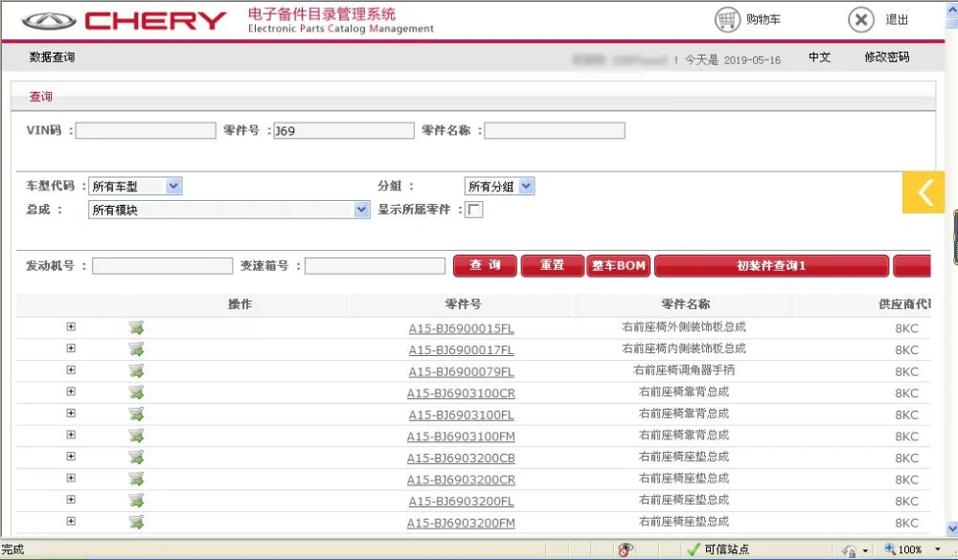Open part link A15-BJ6903200FL

click(x=462, y=502)
